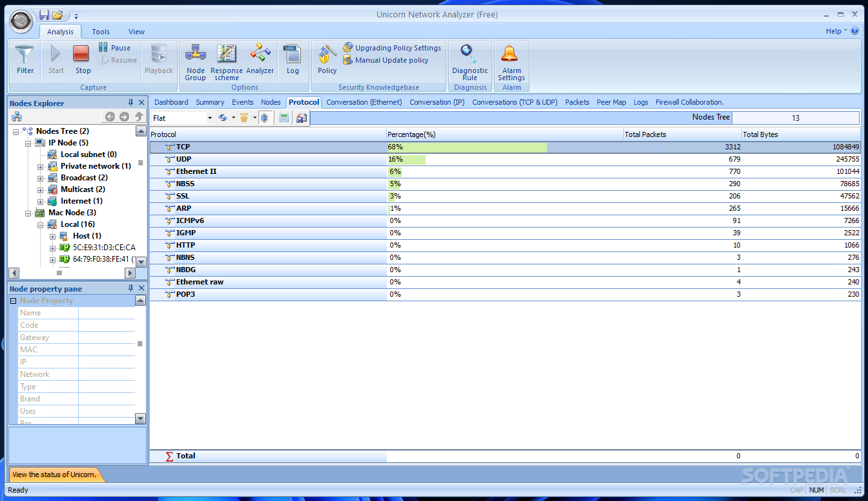Image resolution: width=868 pixels, height=501 pixels.
Task: Stop the packet capture
Action: click(x=83, y=60)
